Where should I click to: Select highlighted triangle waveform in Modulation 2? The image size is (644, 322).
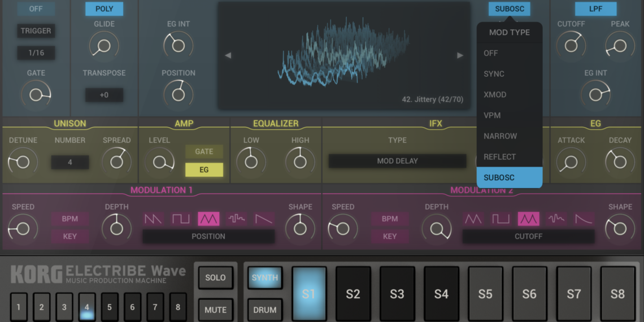(529, 219)
